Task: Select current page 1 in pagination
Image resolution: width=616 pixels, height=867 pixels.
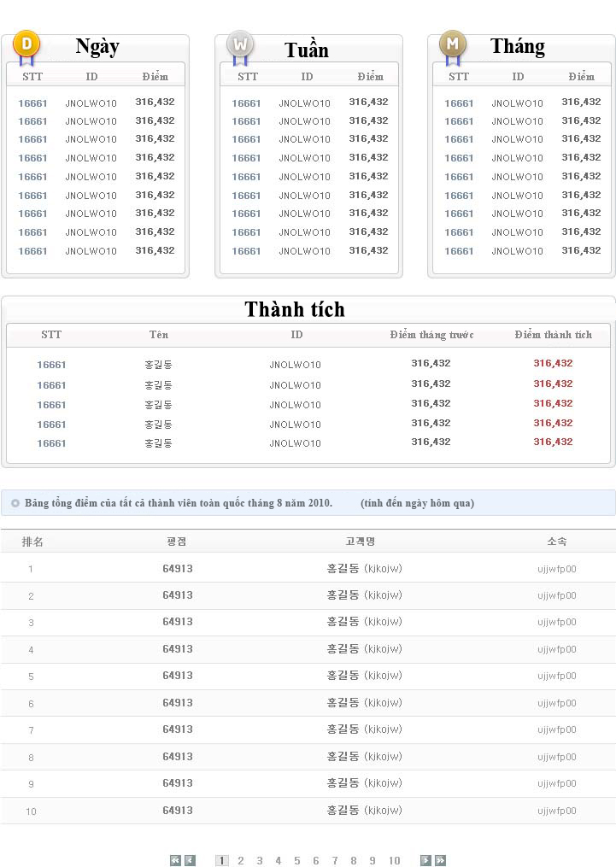Action: click(221, 860)
